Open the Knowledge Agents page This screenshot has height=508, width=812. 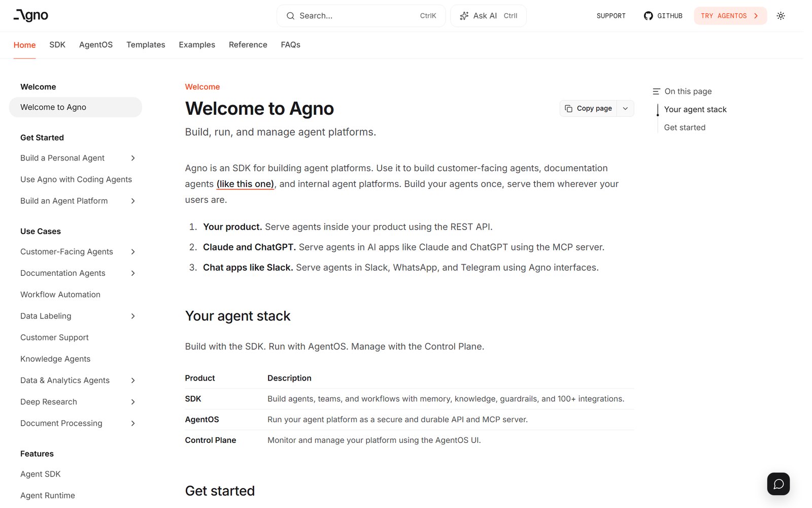point(55,359)
